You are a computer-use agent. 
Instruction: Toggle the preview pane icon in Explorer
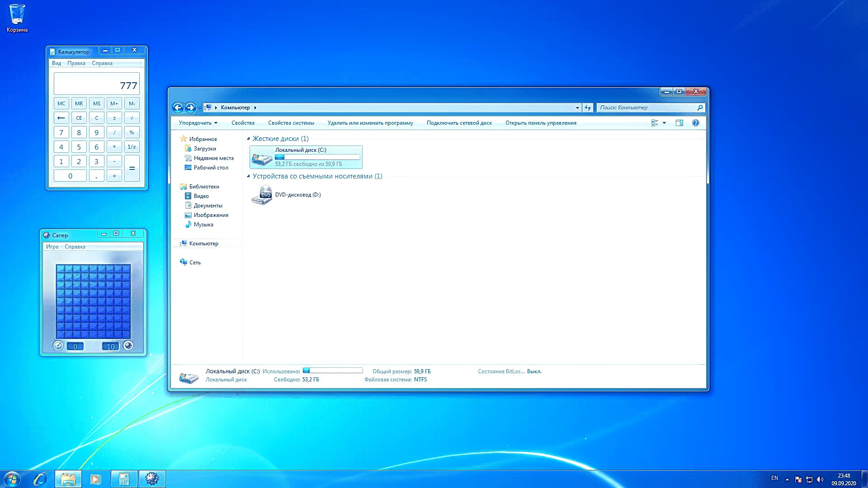click(679, 123)
